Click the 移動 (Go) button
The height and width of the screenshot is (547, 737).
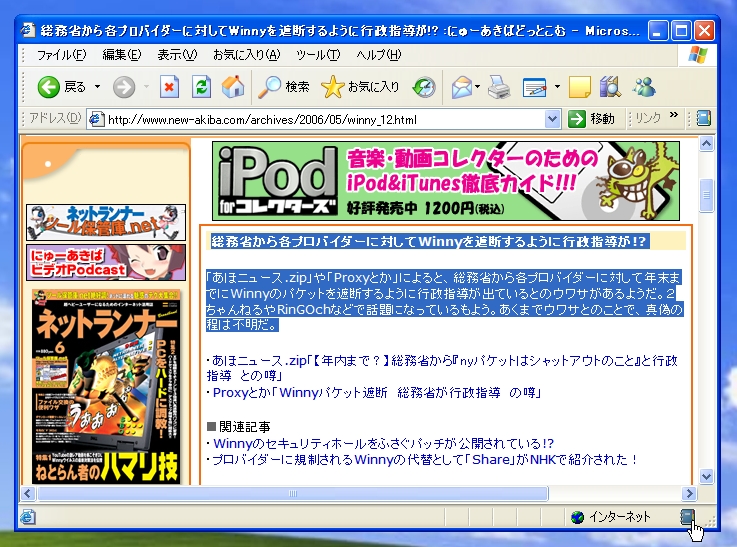tap(591, 119)
